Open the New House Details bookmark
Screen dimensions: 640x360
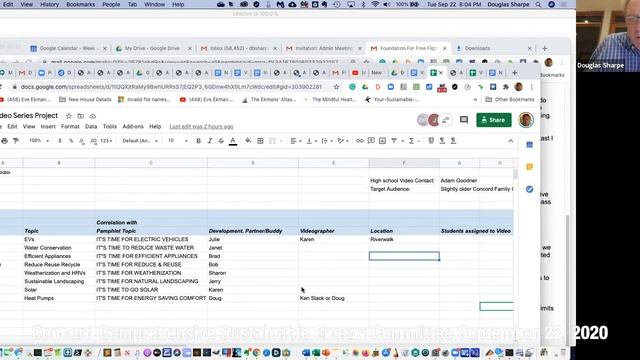(85, 100)
